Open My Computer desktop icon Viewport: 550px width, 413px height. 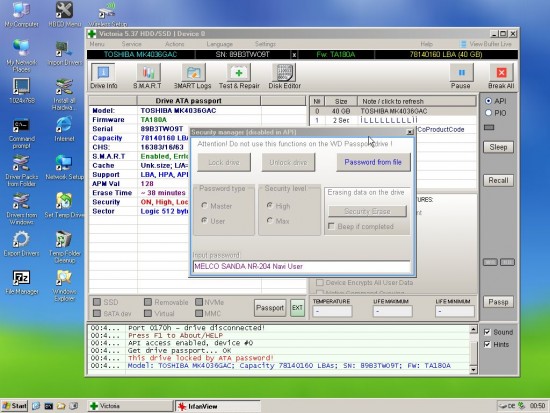[21, 14]
